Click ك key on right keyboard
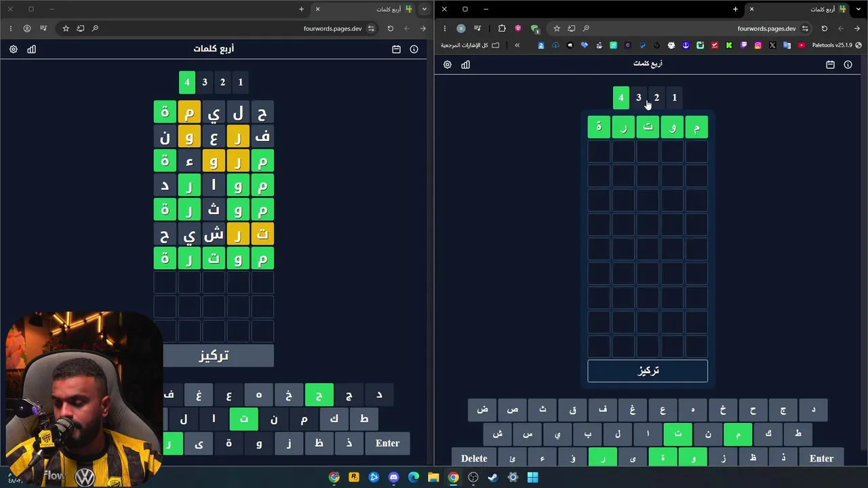The width and height of the screenshot is (868, 488). point(768,434)
